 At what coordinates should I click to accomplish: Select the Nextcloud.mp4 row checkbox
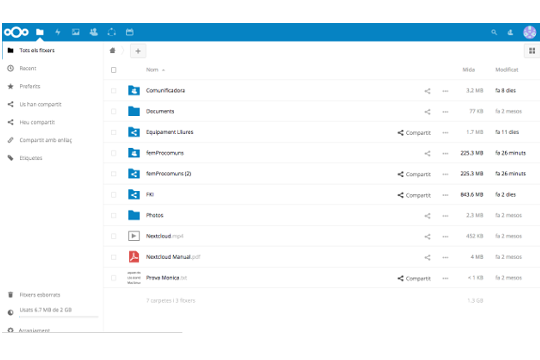click(114, 236)
